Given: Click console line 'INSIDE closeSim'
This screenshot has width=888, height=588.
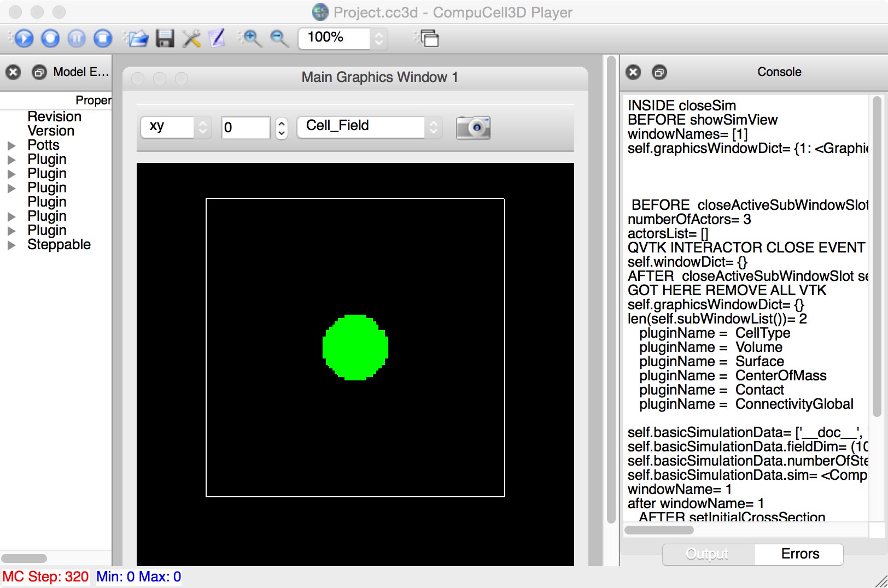Looking at the screenshot, I should point(682,105).
